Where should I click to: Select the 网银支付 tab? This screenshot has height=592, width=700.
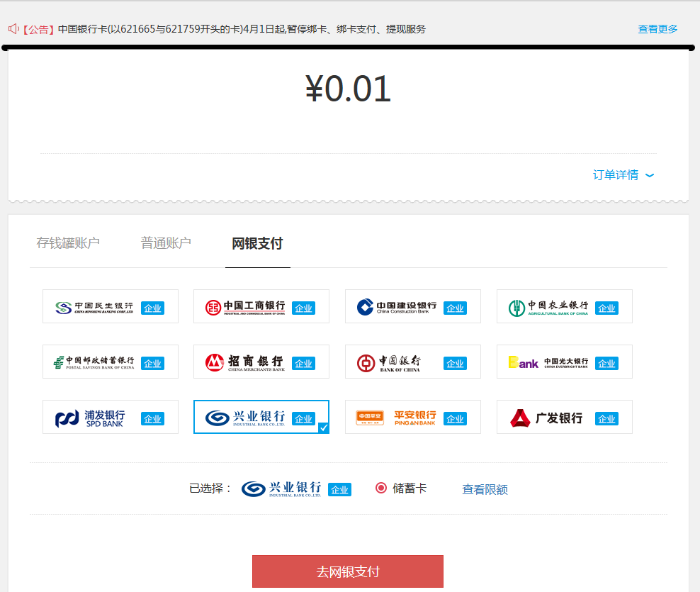coord(258,243)
